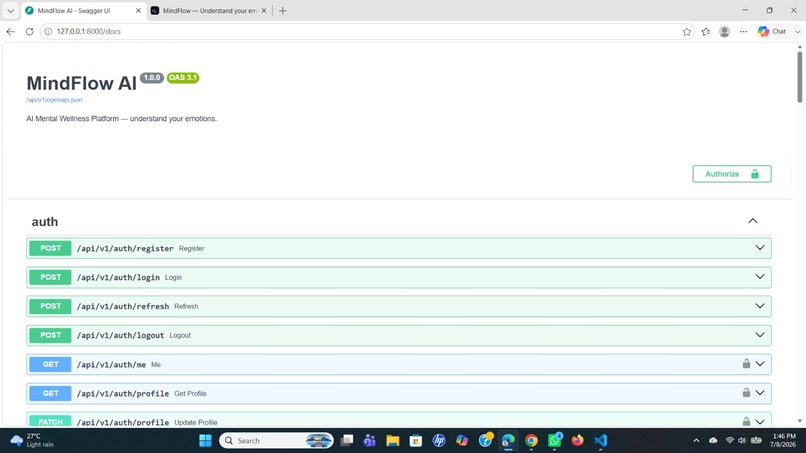Click the lock icon on GET /auth/me

746,364
